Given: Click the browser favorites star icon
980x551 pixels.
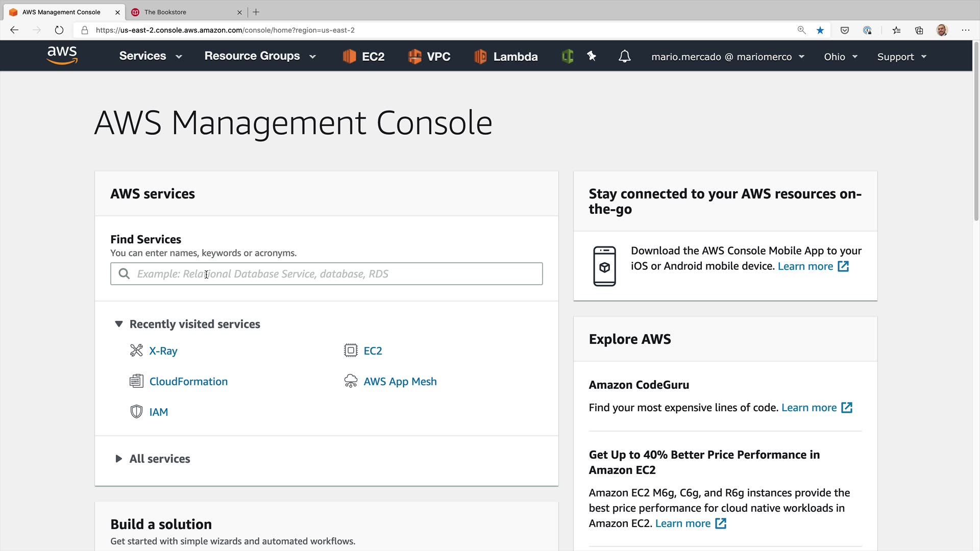Looking at the screenshot, I should pos(820,30).
